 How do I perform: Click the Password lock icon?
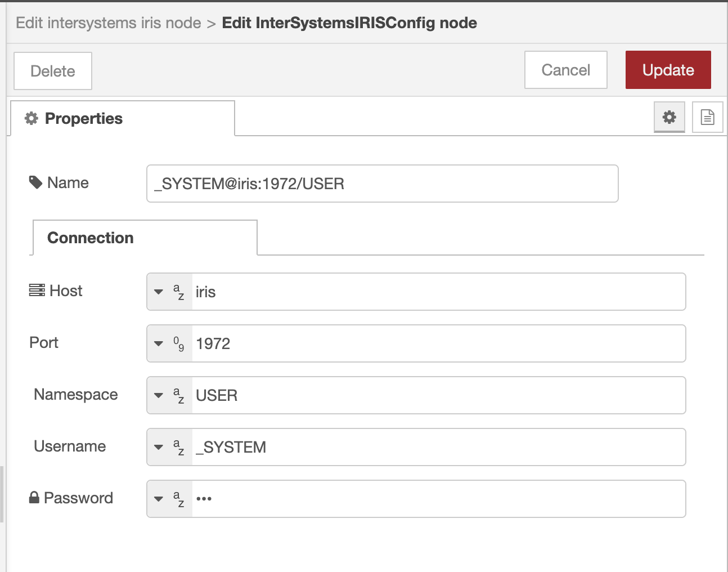click(34, 498)
